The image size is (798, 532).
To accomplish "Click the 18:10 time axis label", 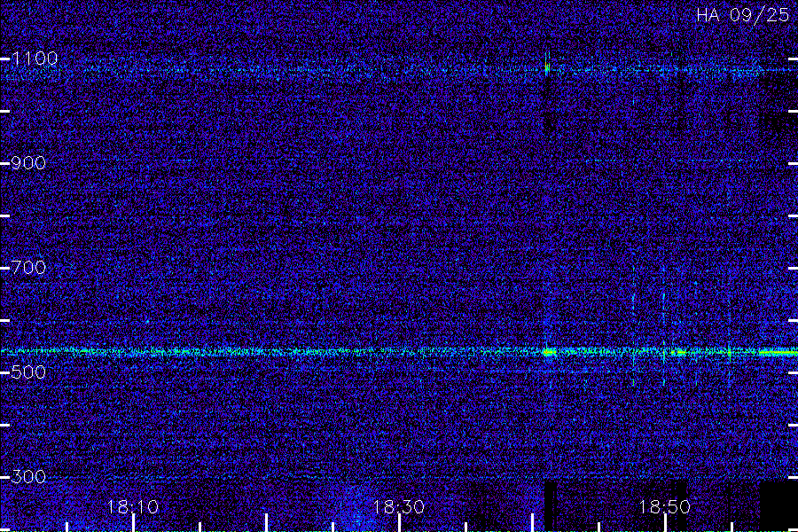I will [x=133, y=507].
